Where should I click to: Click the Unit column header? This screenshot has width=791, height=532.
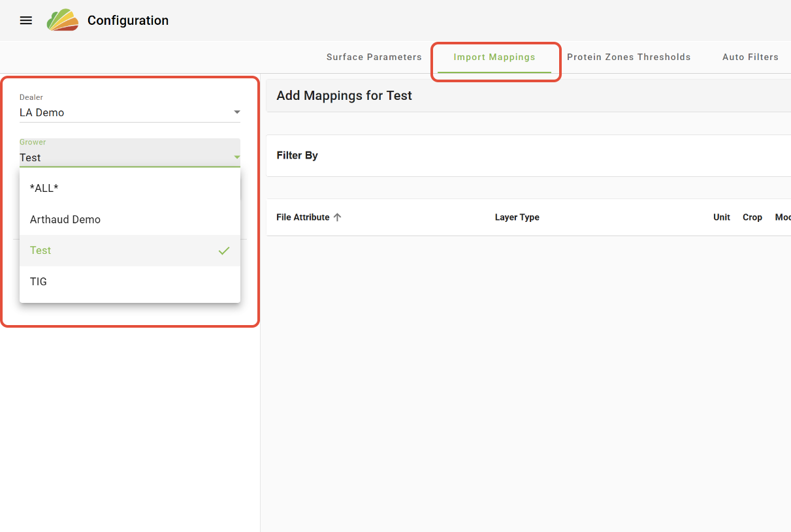[721, 217]
